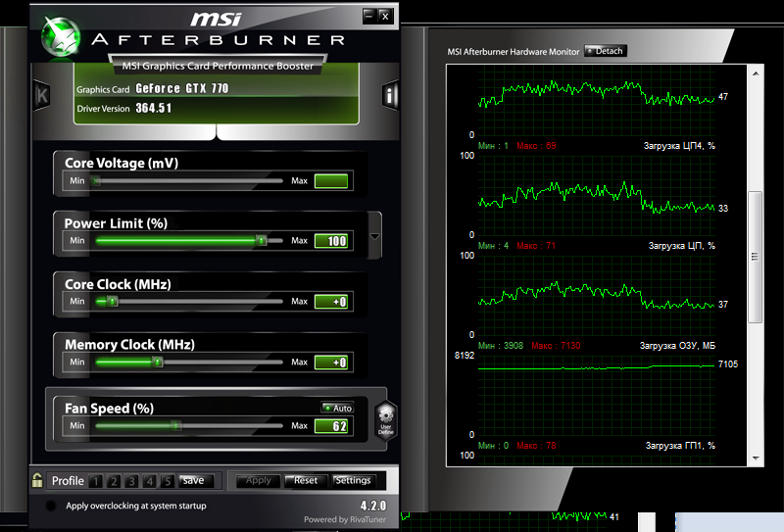
Task: Click the Power Limit slider handle
Action: [261, 241]
